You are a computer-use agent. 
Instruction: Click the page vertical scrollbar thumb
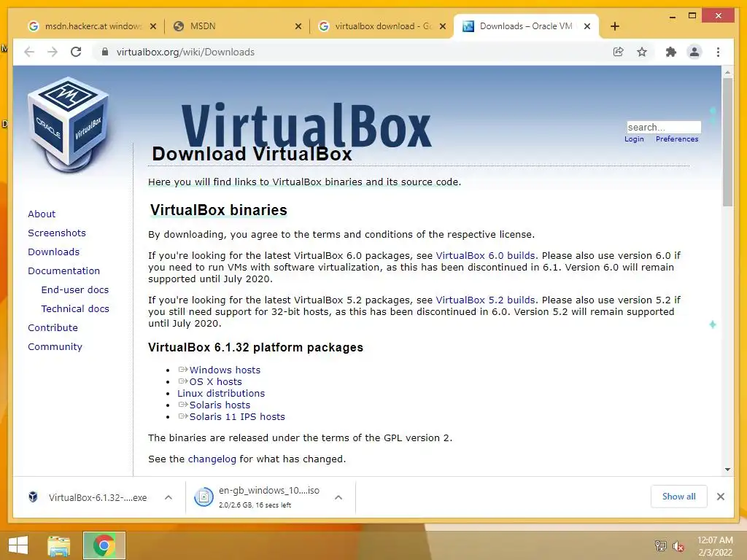tap(727, 142)
